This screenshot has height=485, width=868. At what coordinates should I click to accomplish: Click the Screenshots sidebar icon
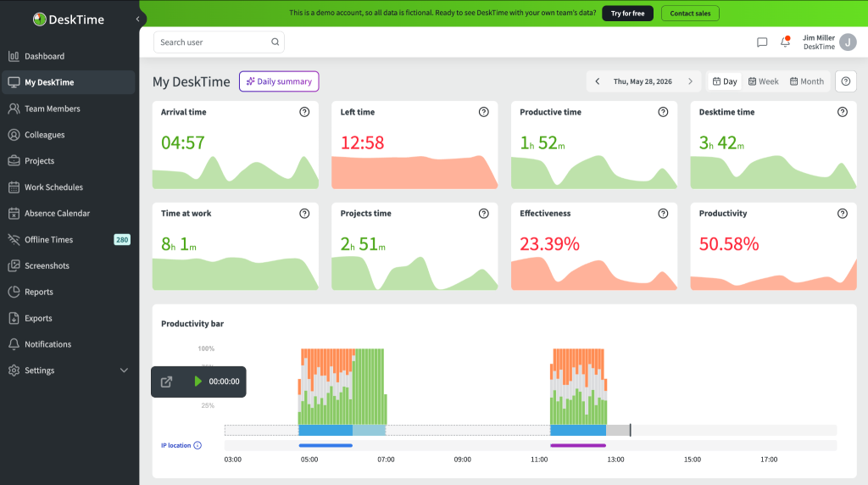coord(14,265)
